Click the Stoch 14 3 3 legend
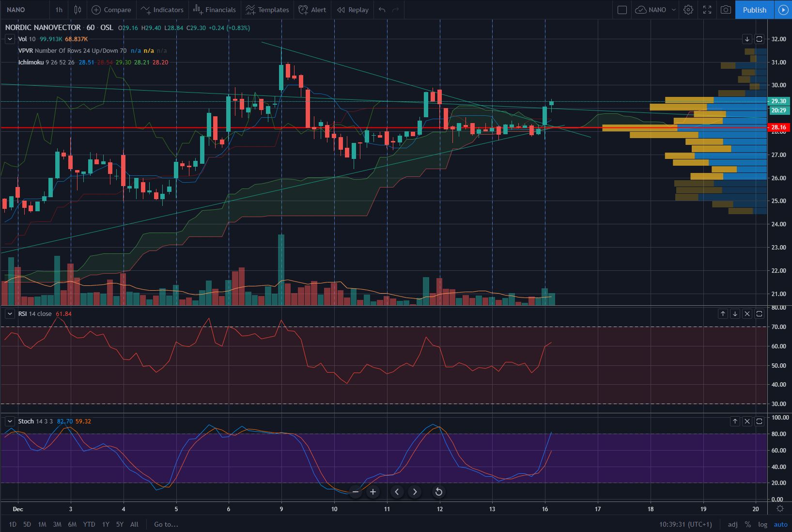The width and height of the screenshot is (792, 532). 35,422
